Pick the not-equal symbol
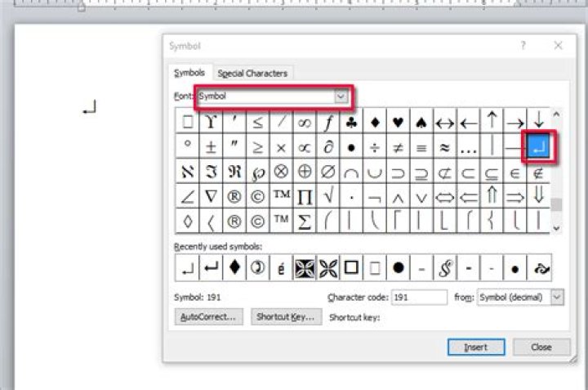The width and height of the screenshot is (588, 390). pyautogui.click(x=398, y=147)
